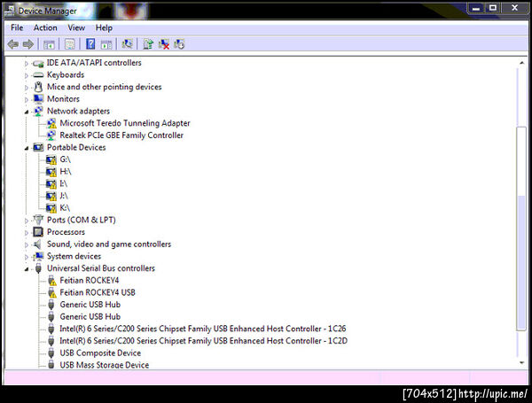Collapse the Network adapters node
Screen dimensions: 532x403
pos(27,112)
